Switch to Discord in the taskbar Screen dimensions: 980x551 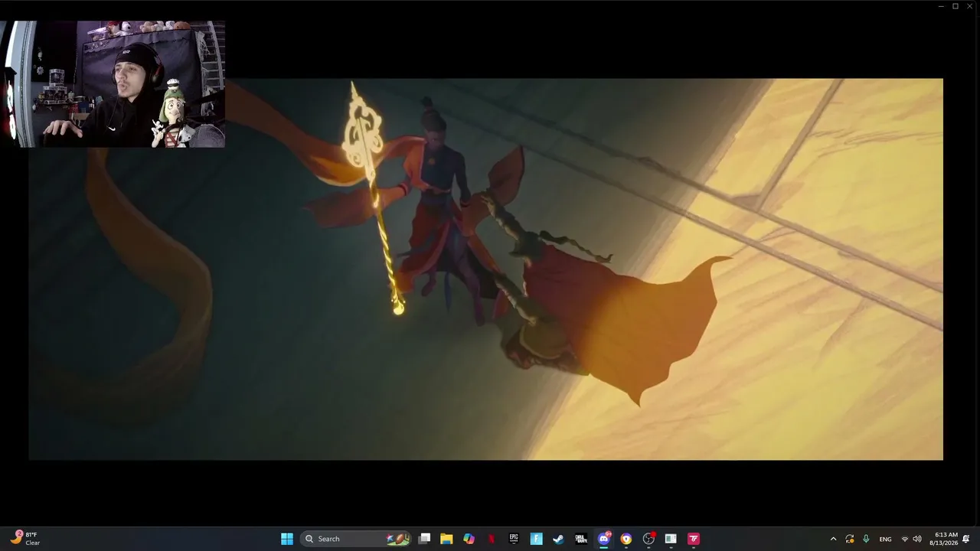pos(604,539)
